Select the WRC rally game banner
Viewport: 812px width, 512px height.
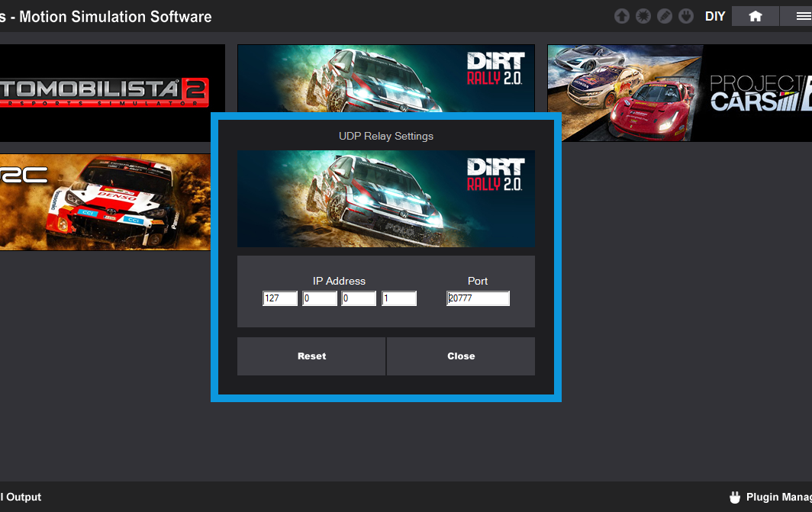point(105,201)
